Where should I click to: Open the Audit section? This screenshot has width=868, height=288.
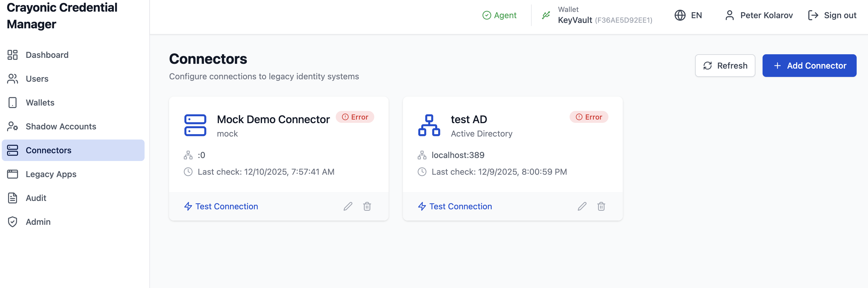pos(36,198)
